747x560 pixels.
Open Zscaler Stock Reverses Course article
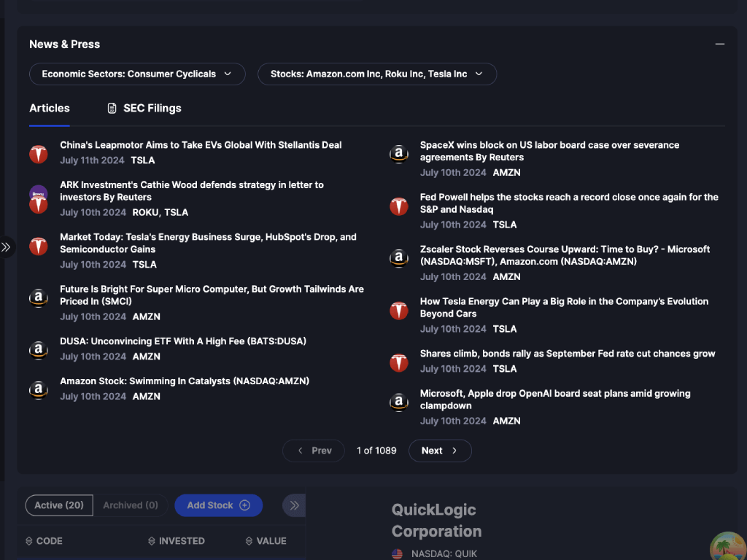565,255
